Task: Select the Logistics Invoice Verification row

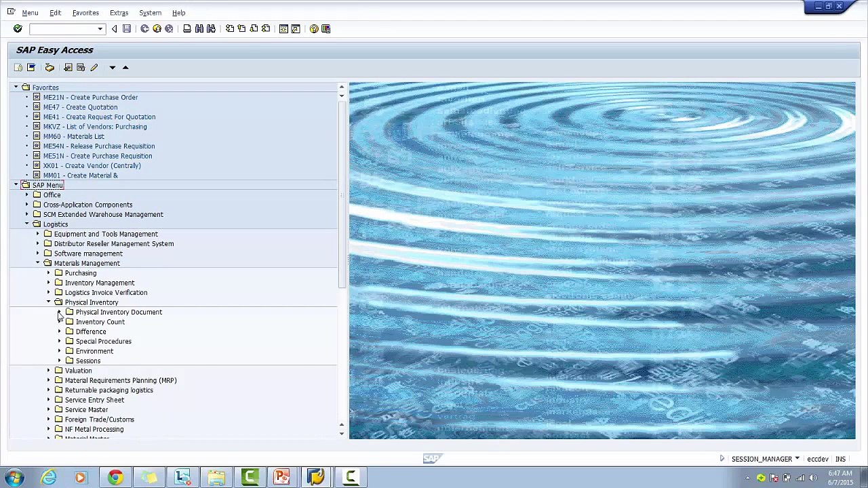Action: click(106, 293)
